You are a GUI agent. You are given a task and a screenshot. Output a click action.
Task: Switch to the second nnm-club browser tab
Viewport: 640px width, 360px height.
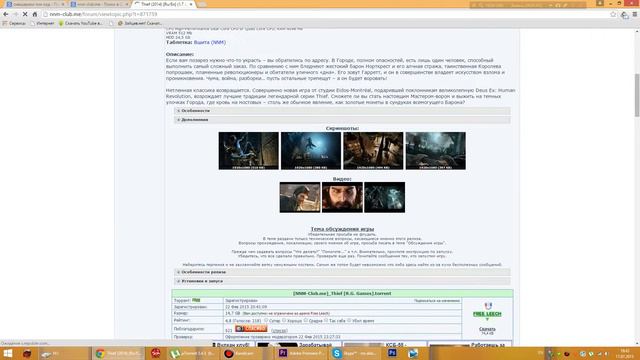click(x=99, y=4)
